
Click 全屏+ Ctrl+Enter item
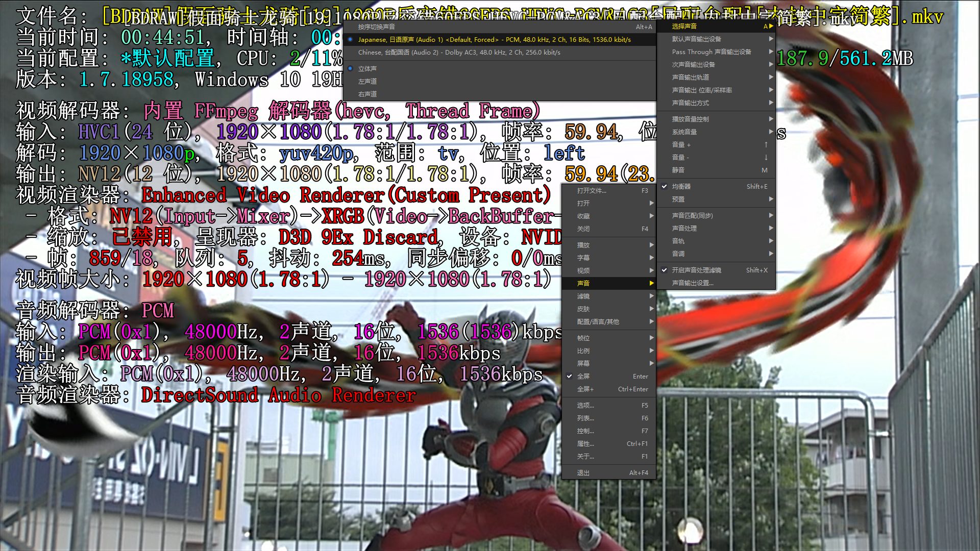[608, 389]
